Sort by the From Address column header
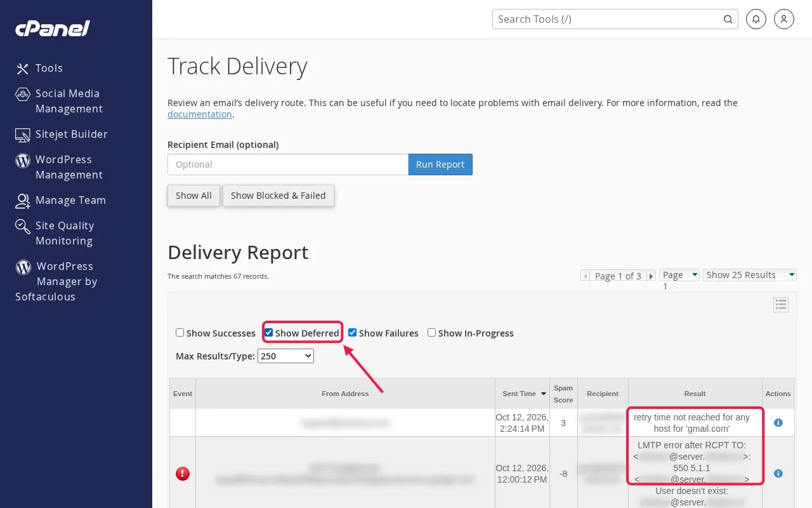Image resolution: width=812 pixels, height=508 pixels. (345, 394)
